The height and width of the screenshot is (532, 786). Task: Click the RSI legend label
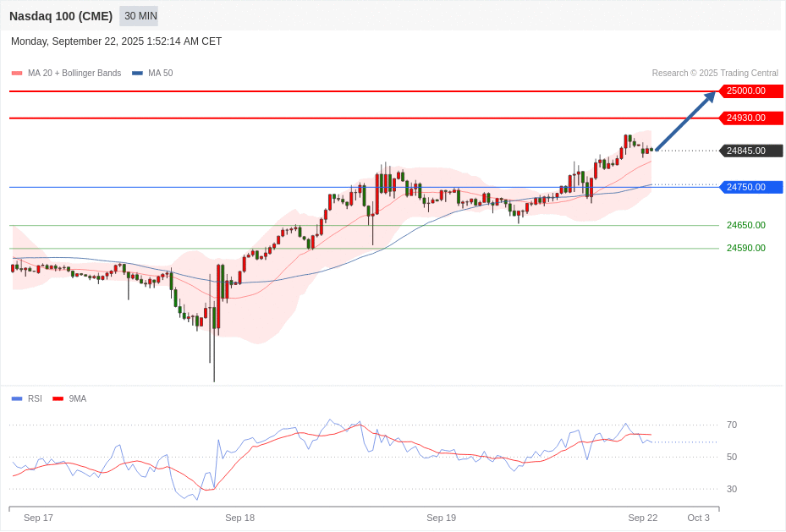tap(35, 398)
